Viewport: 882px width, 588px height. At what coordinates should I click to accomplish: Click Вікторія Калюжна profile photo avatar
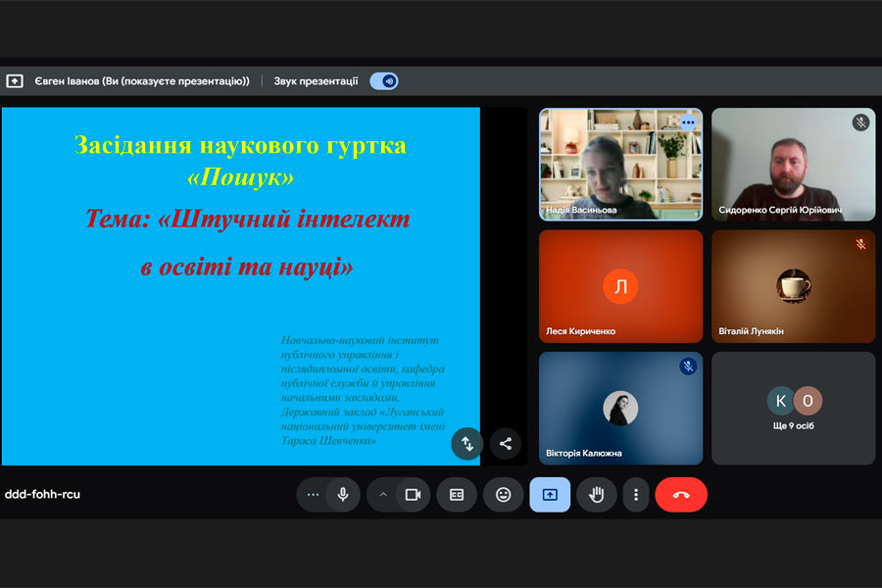pyautogui.click(x=620, y=408)
